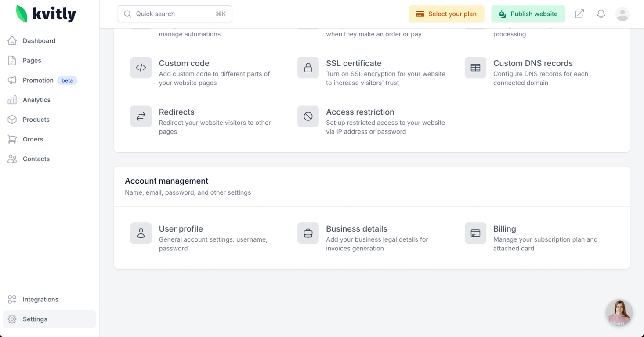Open website in new tab icon
644x337 pixels.
579,14
